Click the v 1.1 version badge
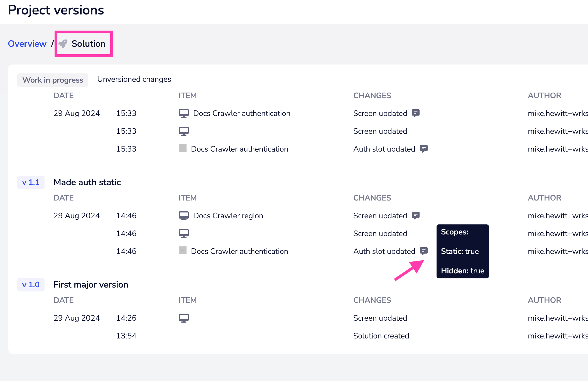The image size is (588, 381). coord(31,182)
